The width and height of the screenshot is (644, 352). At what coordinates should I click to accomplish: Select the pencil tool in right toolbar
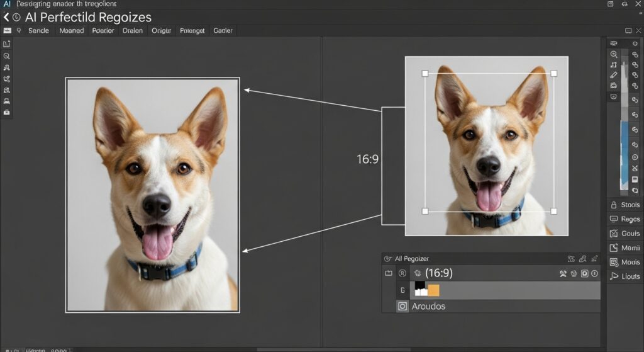point(614,75)
